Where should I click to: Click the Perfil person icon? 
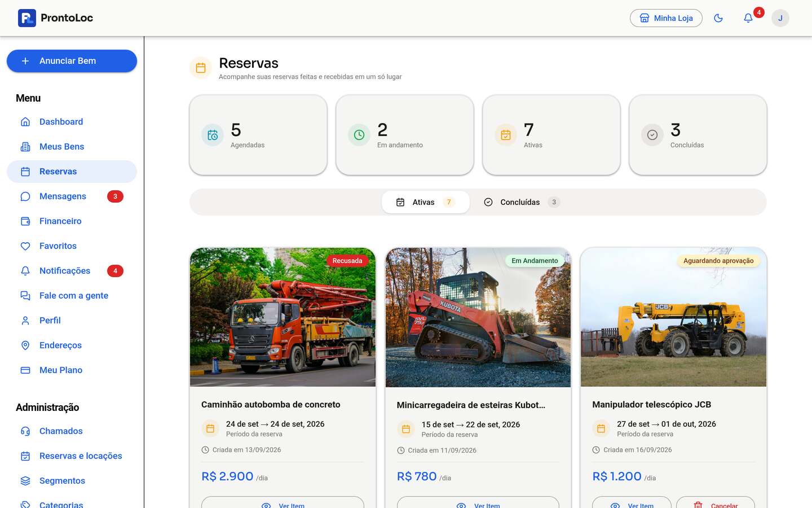25,321
